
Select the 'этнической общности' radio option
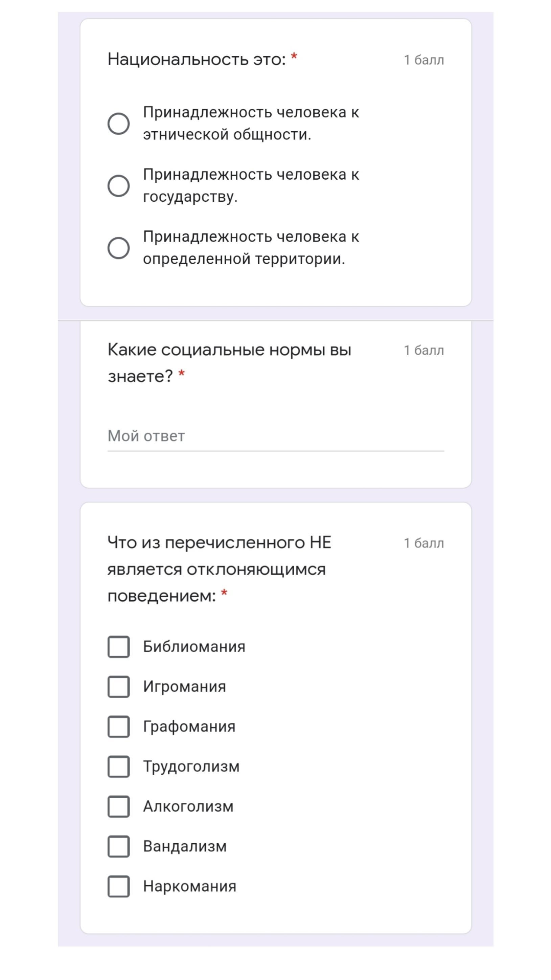[x=118, y=124]
